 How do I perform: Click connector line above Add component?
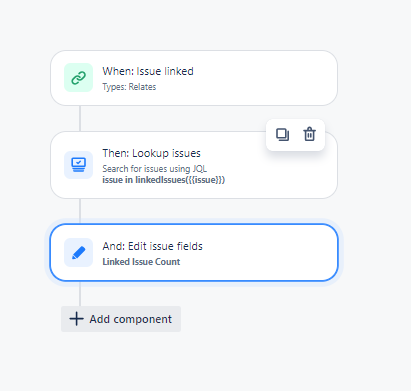(80, 294)
